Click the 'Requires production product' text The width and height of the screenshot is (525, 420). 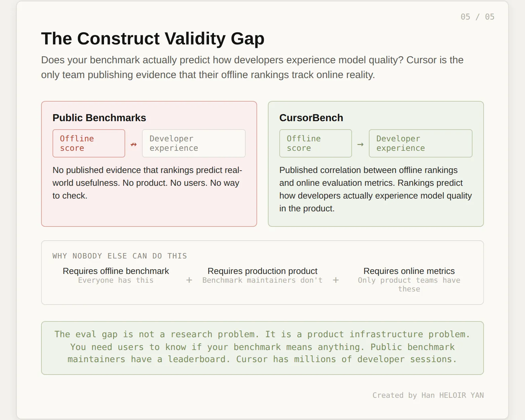pos(262,271)
